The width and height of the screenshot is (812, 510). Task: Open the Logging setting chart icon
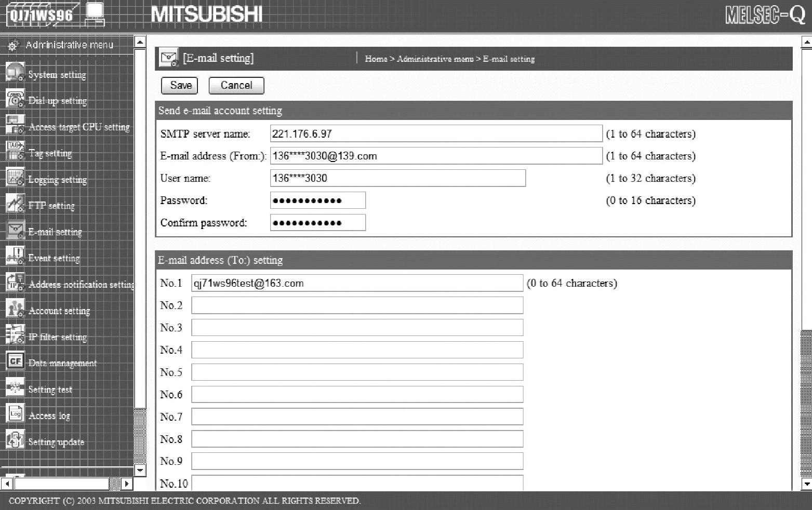[x=15, y=178]
